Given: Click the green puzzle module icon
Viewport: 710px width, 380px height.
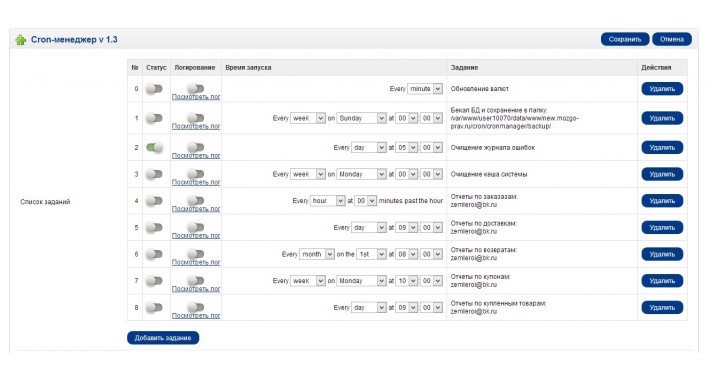Looking at the screenshot, I should tap(21, 40).
